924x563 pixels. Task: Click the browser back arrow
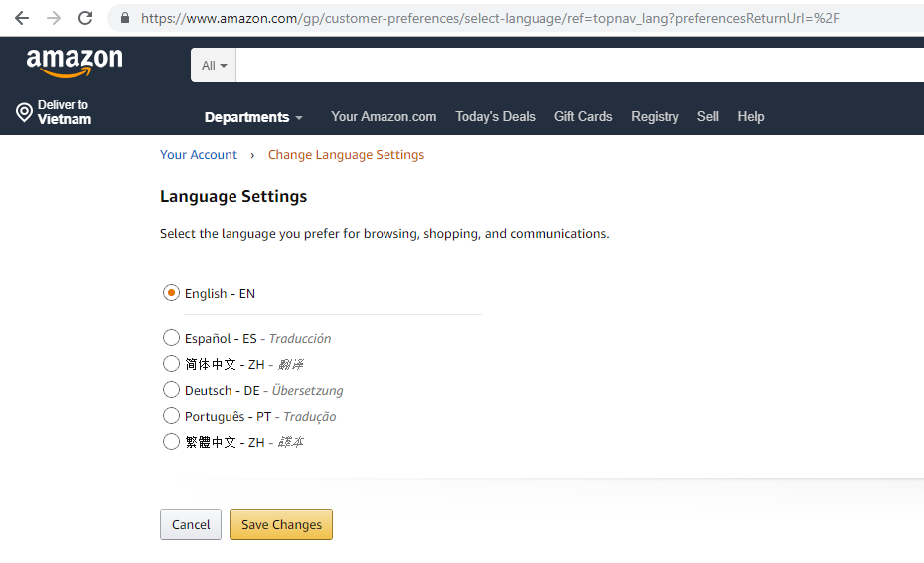coord(22,18)
